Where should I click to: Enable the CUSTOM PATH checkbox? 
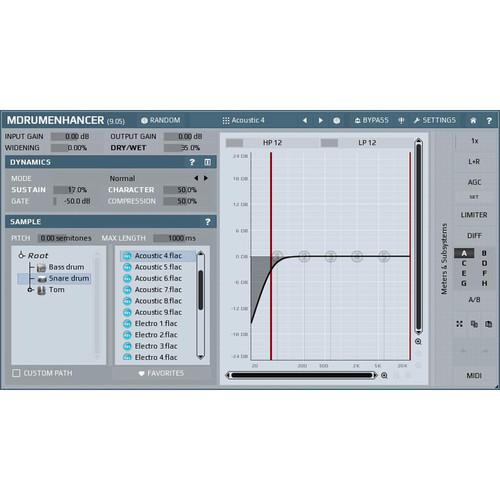click(16, 373)
